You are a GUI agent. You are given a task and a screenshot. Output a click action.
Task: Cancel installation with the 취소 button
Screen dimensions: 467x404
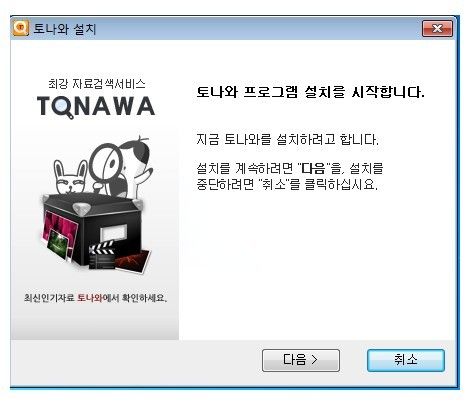tap(406, 360)
